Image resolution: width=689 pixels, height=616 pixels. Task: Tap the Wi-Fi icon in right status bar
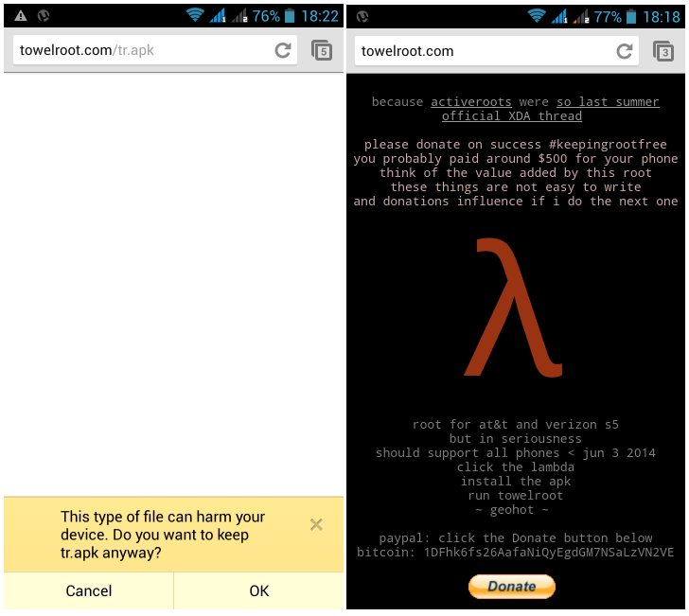[x=537, y=16]
